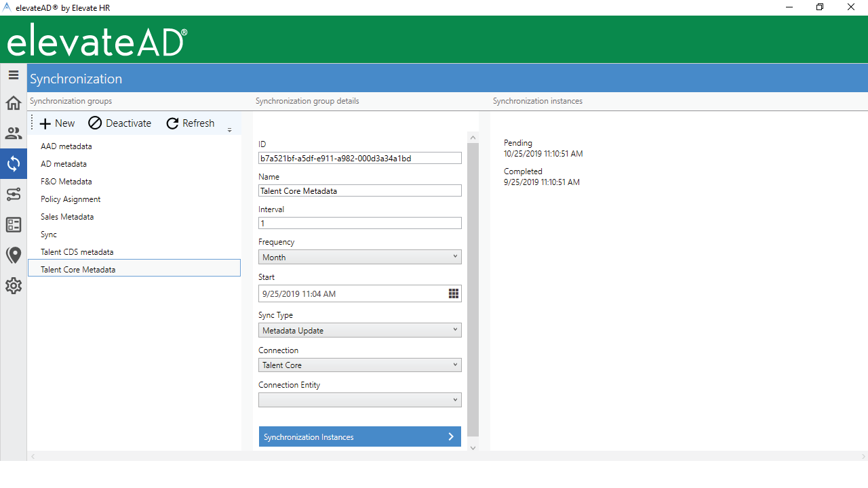
Task: Select AAD metadata group
Action: tap(134, 146)
